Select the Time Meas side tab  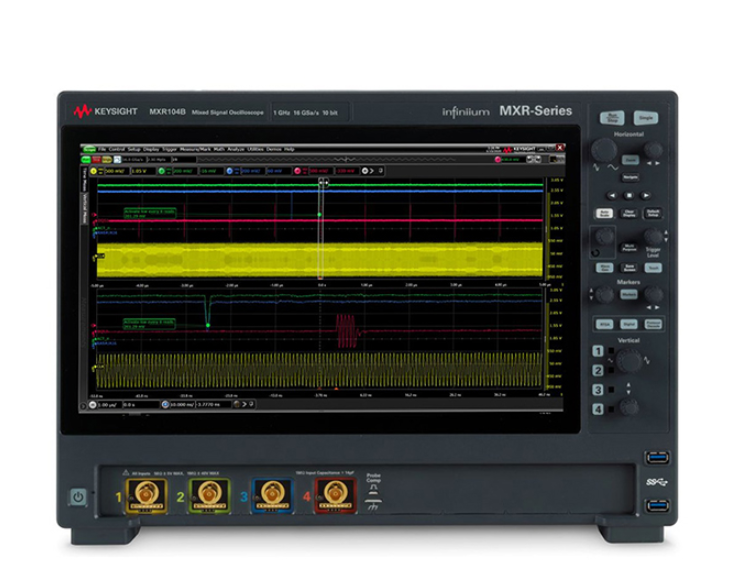coord(85,179)
